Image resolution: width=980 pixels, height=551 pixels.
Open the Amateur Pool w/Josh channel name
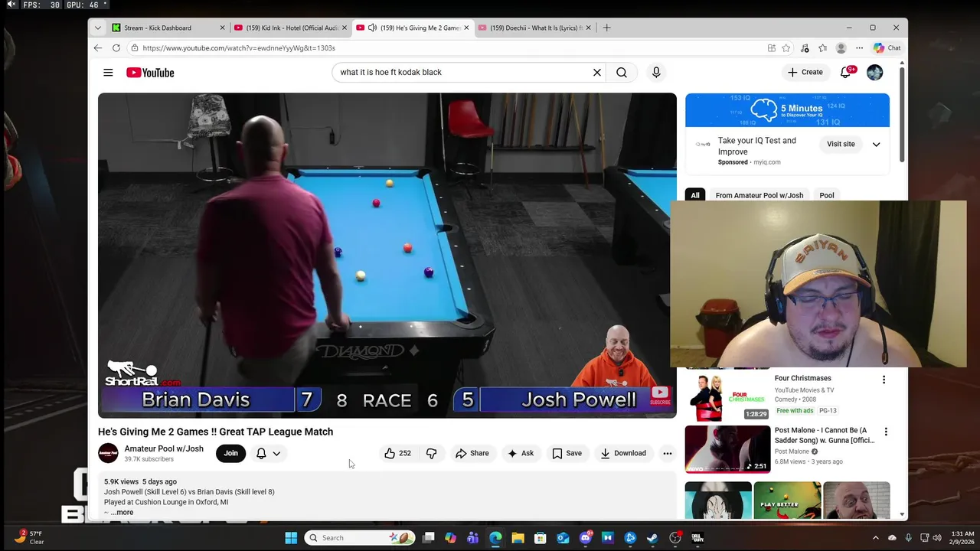click(164, 448)
